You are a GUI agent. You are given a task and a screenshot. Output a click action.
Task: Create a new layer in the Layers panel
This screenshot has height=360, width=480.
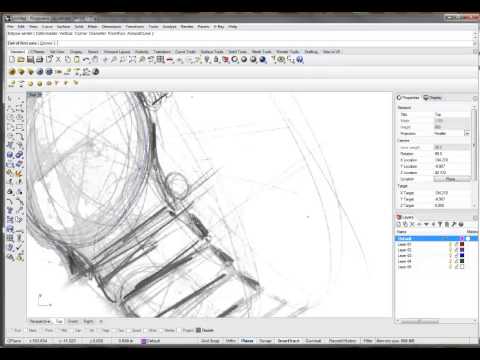coord(399,224)
